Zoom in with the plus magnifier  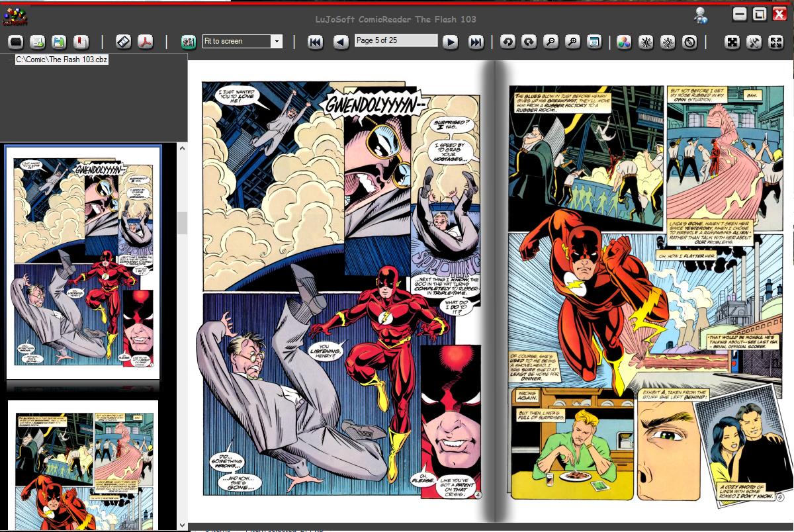click(572, 42)
